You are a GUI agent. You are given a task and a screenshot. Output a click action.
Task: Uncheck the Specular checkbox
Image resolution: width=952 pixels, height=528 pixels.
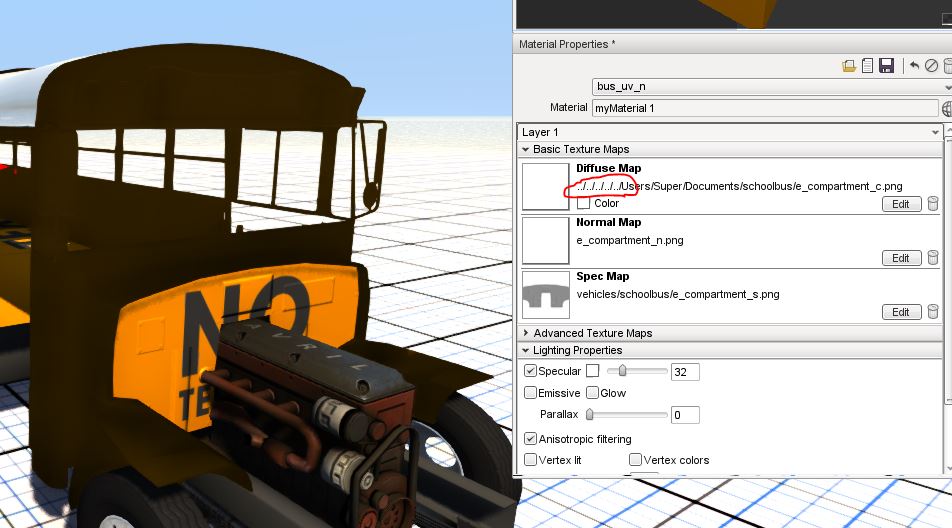click(531, 371)
